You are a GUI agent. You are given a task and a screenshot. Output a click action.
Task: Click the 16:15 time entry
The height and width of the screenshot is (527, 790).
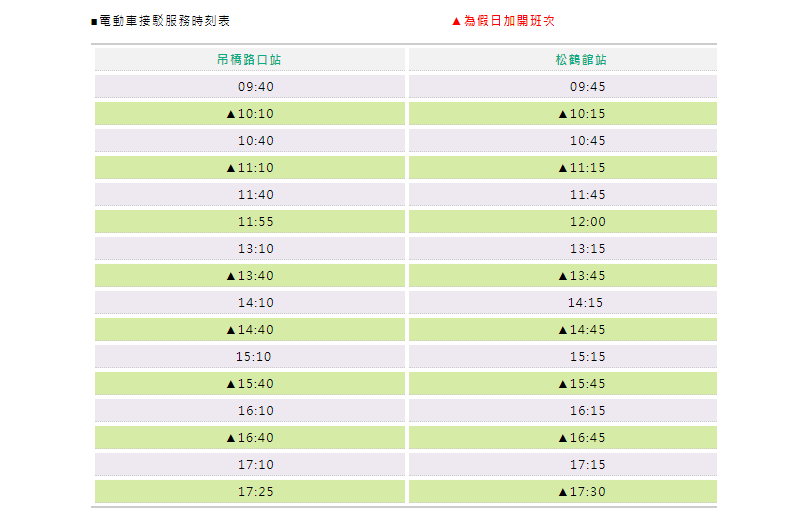coord(587,411)
